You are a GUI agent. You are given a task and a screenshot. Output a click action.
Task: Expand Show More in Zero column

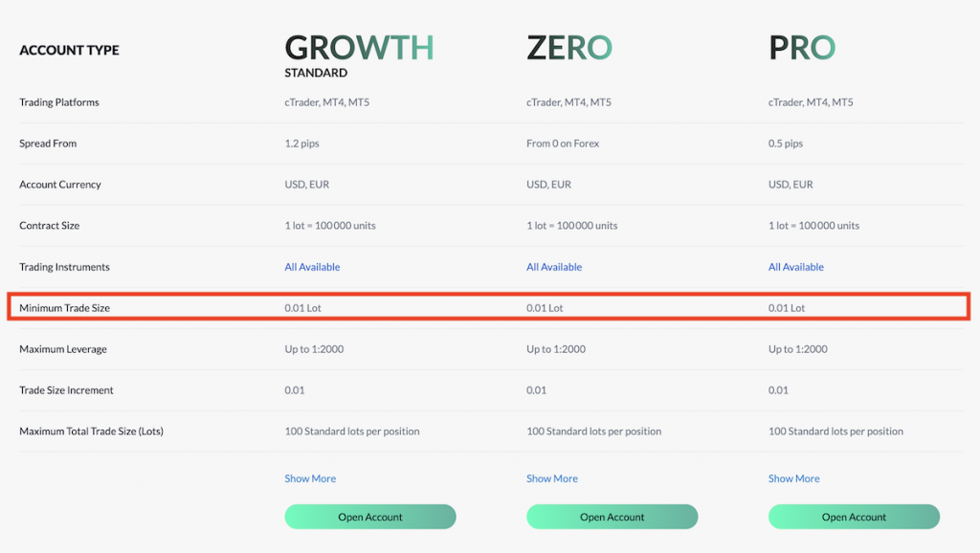[x=552, y=478]
